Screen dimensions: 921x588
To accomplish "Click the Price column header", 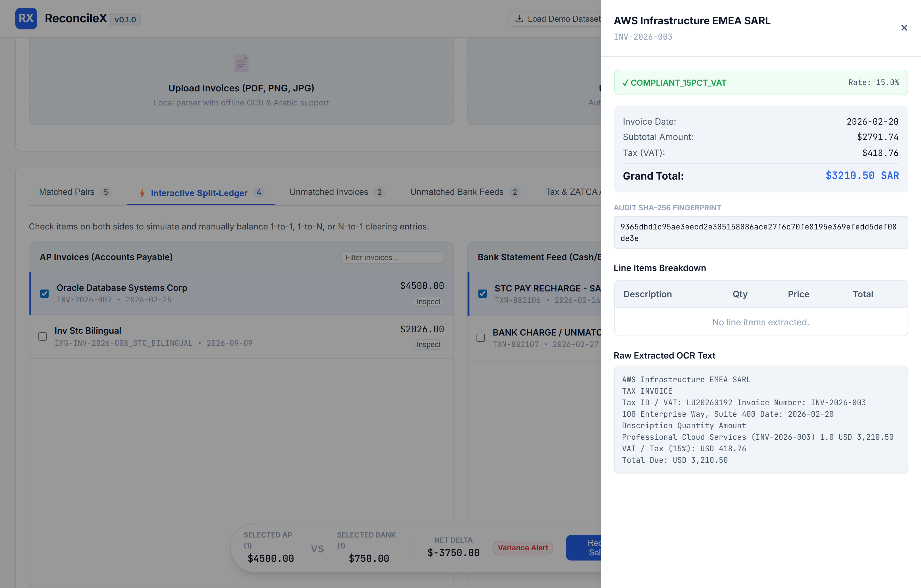I will 798,294.
